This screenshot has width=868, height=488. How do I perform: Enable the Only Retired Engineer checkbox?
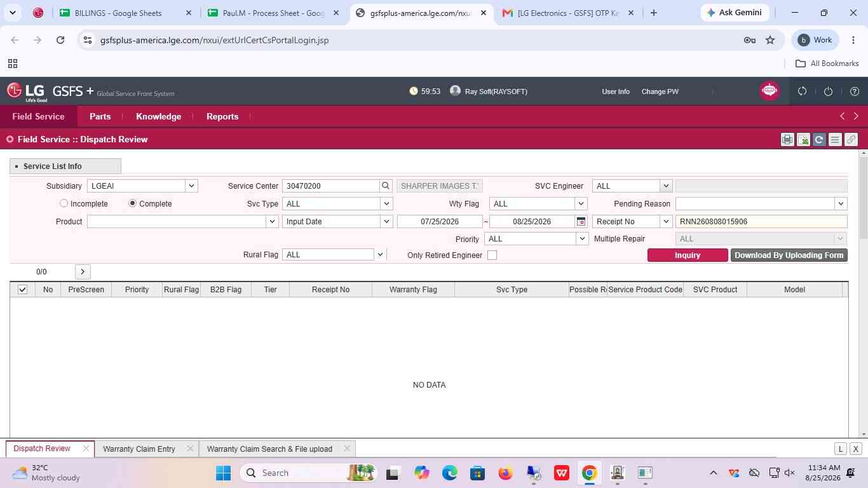tap(492, 255)
